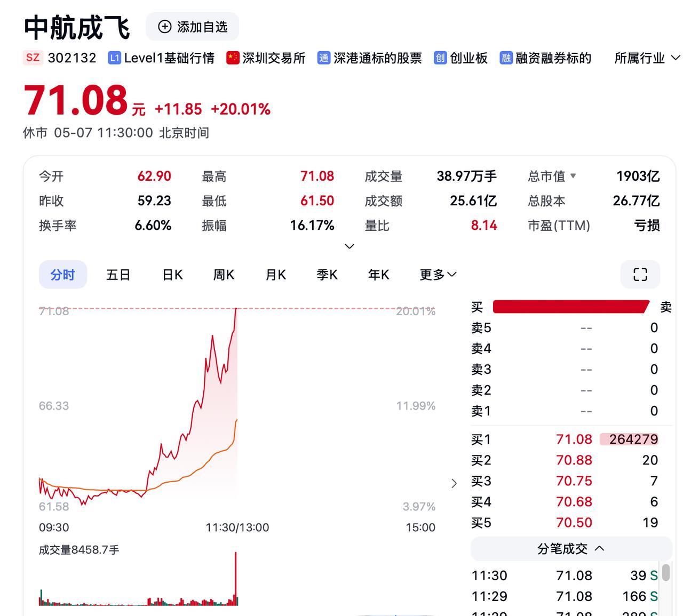683x616 pixels.
Task: Open the 更多 chart options dropdown
Action: pyautogui.click(x=438, y=275)
